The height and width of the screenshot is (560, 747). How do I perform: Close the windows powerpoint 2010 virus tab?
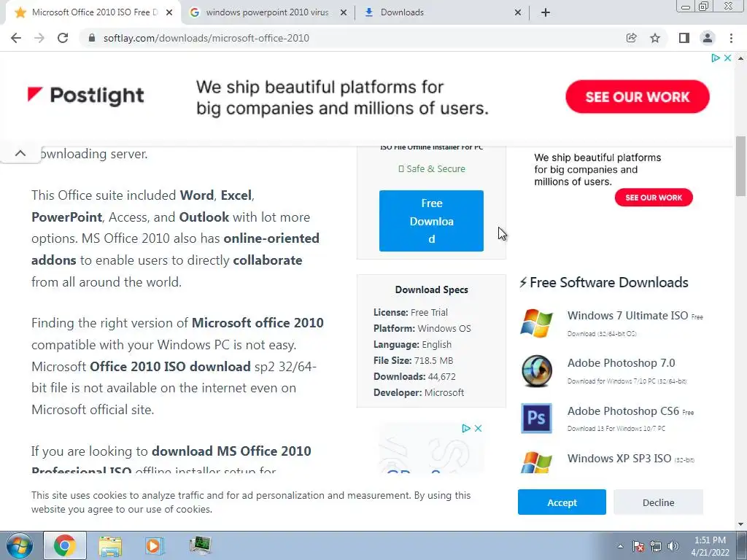pyautogui.click(x=344, y=13)
